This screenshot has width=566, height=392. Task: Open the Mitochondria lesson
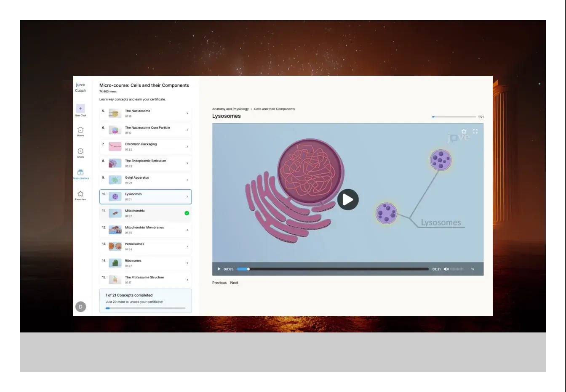pyautogui.click(x=146, y=213)
